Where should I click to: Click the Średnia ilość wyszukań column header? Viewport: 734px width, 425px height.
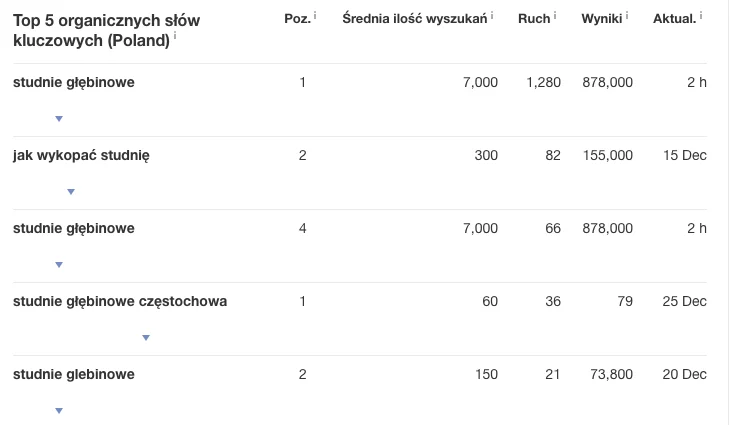point(414,19)
